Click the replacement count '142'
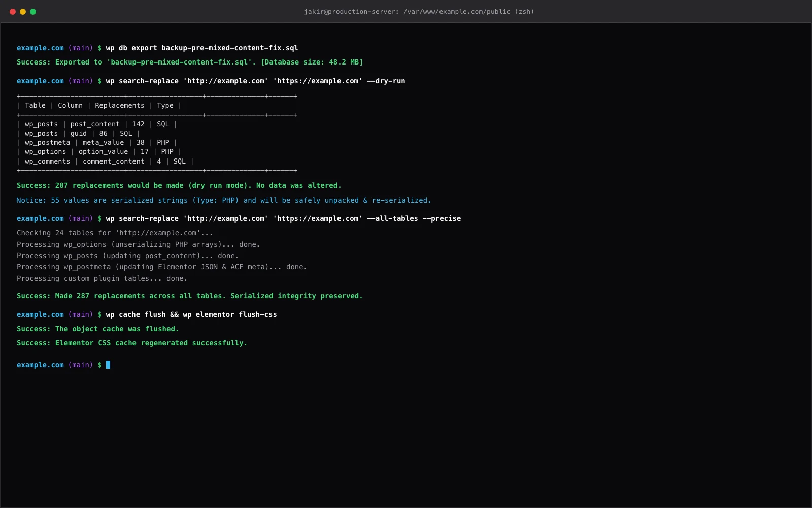812x508 pixels. (138, 124)
